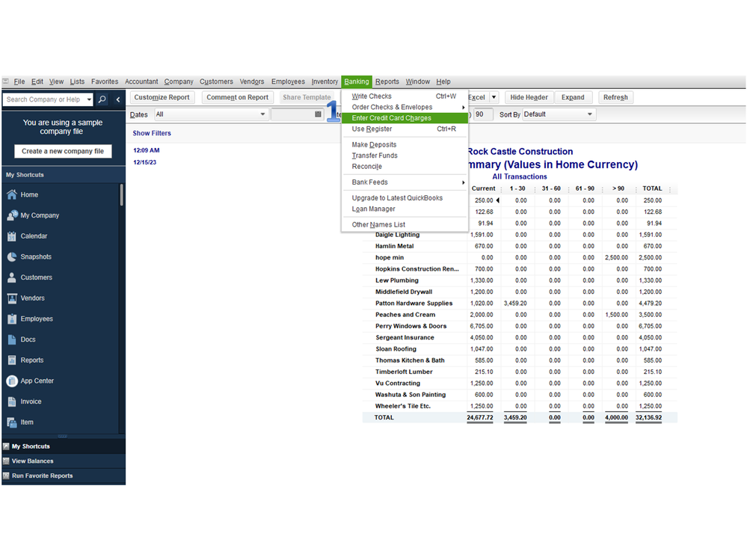Image resolution: width=747 pixels, height=560 pixels.
Task: Click the Run Favorite Reports icon
Action: 6,476
